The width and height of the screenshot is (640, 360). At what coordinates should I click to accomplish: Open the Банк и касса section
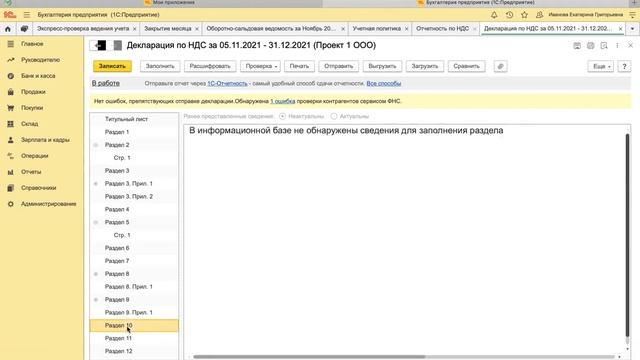pyautogui.click(x=38, y=76)
